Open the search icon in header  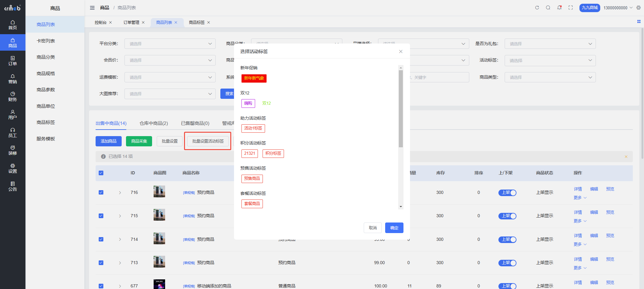(548, 8)
